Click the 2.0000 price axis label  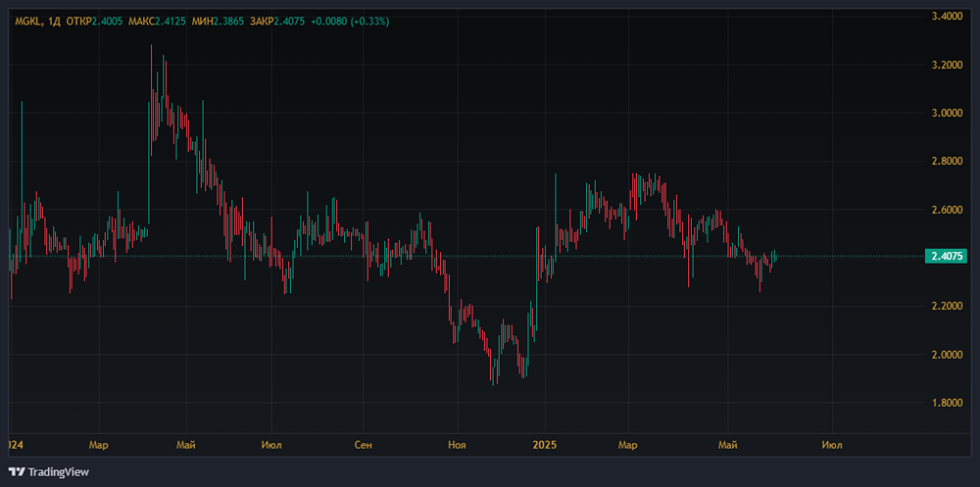tap(947, 355)
